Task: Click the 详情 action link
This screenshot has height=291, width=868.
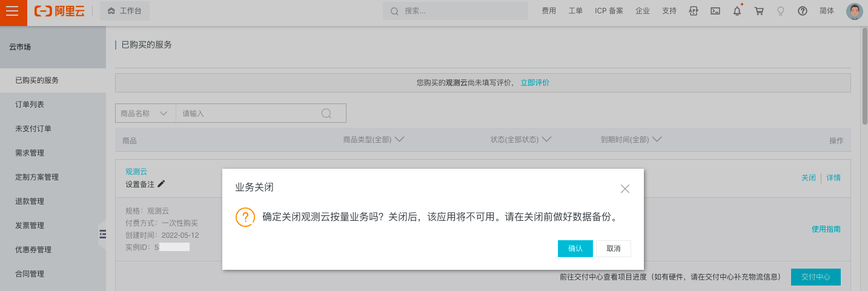Action: pos(833,178)
